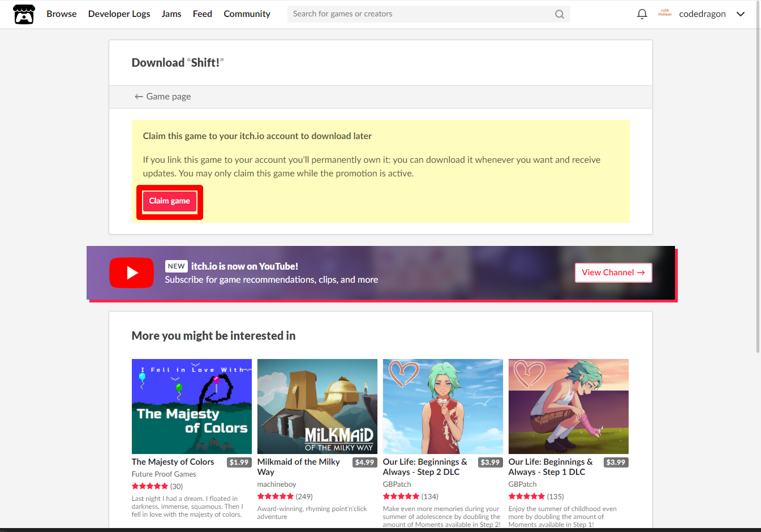Click Our Life Step 1 DLC title
Image resolution: width=761 pixels, height=532 pixels.
(x=551, y=467)
